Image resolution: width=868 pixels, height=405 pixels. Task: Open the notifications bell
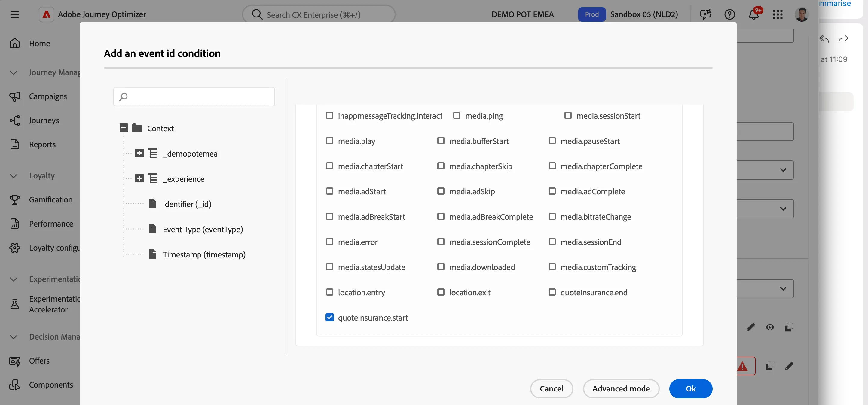[x=754, y=14]
